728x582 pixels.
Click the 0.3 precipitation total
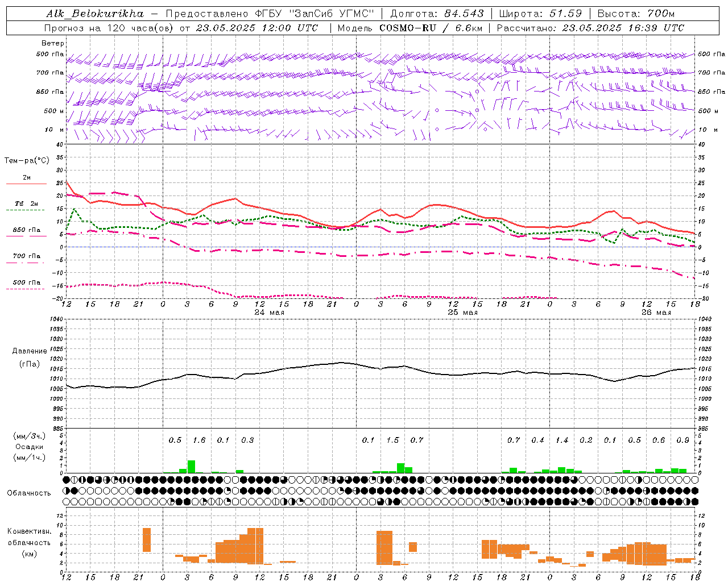[x=247, y=440]
